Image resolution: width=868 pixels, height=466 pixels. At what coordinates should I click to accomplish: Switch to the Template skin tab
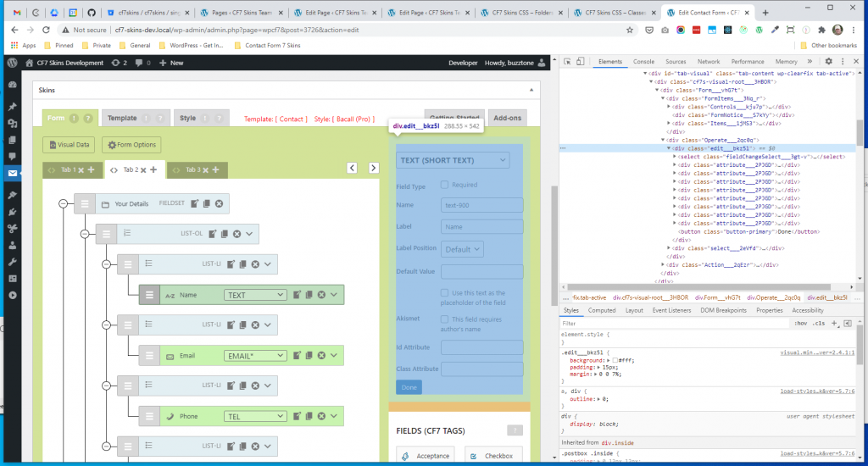pyautogui.click(x=123, y=119)
